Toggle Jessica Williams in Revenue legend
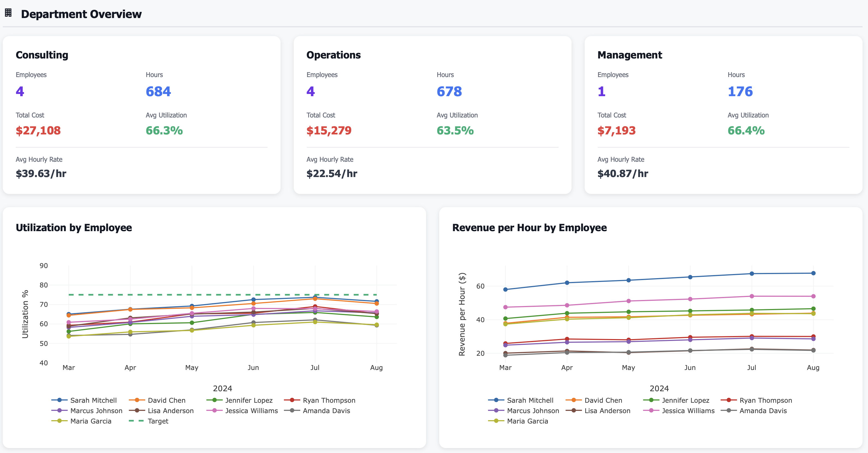 click(x=688, y=410)
